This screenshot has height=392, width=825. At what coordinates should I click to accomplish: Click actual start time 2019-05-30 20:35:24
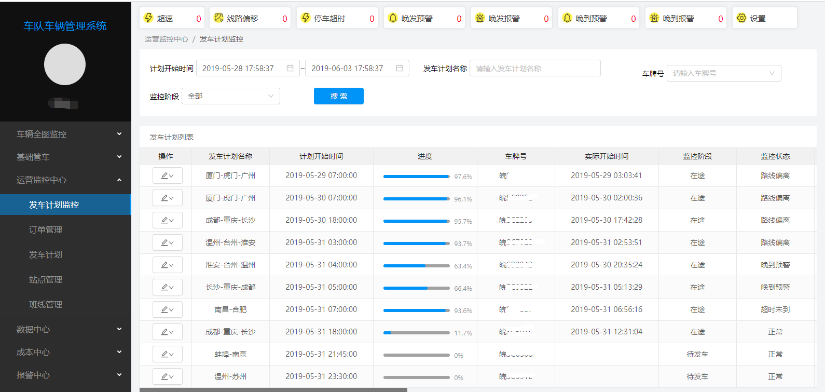coord(606,265)
